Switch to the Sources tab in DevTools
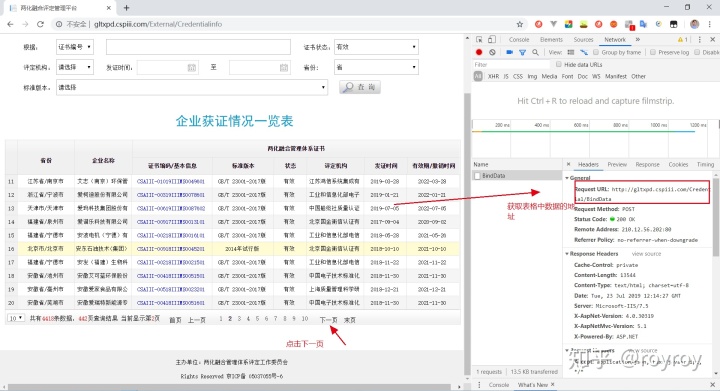This screenshot has height=391, width=720. point(583,40)
